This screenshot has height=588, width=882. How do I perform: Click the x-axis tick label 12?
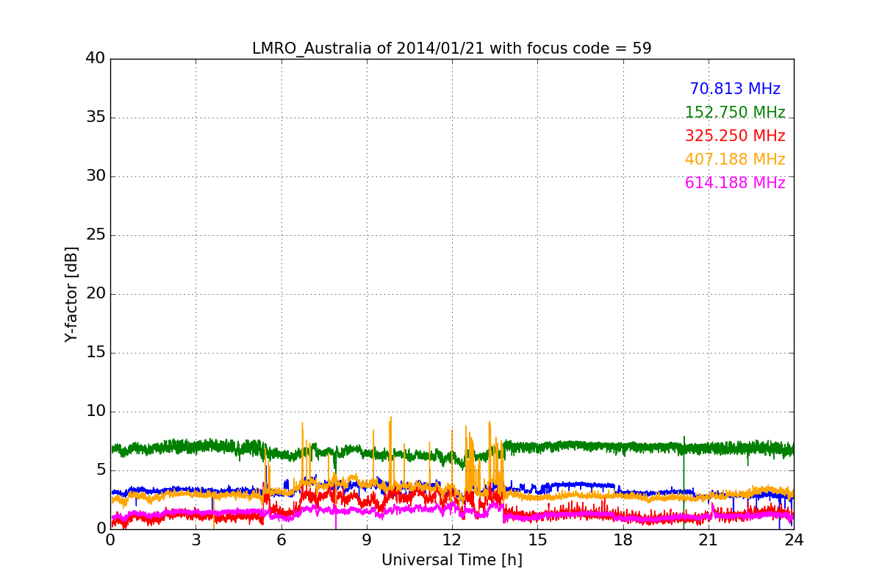point(451,539)
